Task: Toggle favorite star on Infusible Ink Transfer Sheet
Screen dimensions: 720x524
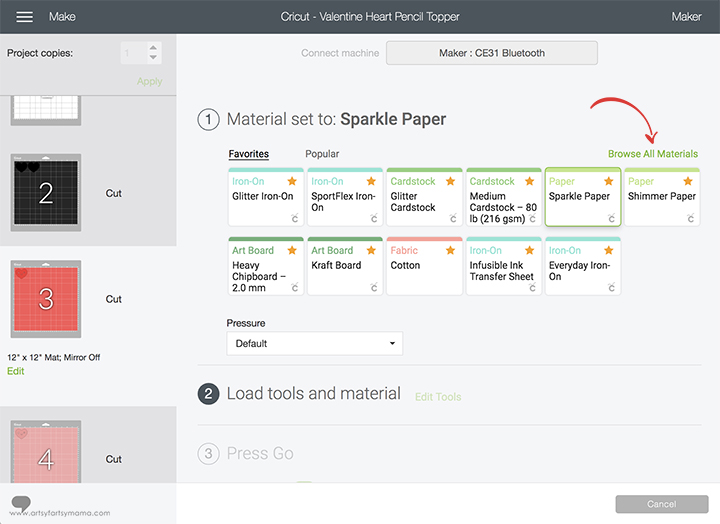Action: pyautogui.click(x=529, y=250)
